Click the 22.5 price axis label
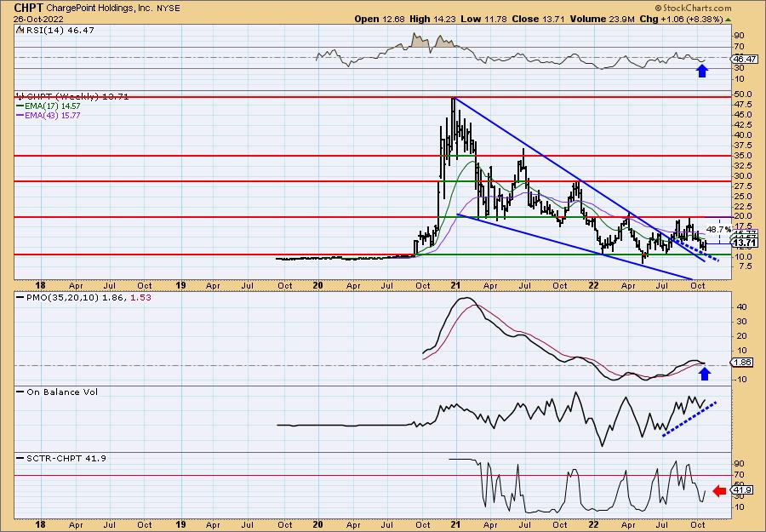This screenshot has height=532, width=766. (x=742, y=207)
